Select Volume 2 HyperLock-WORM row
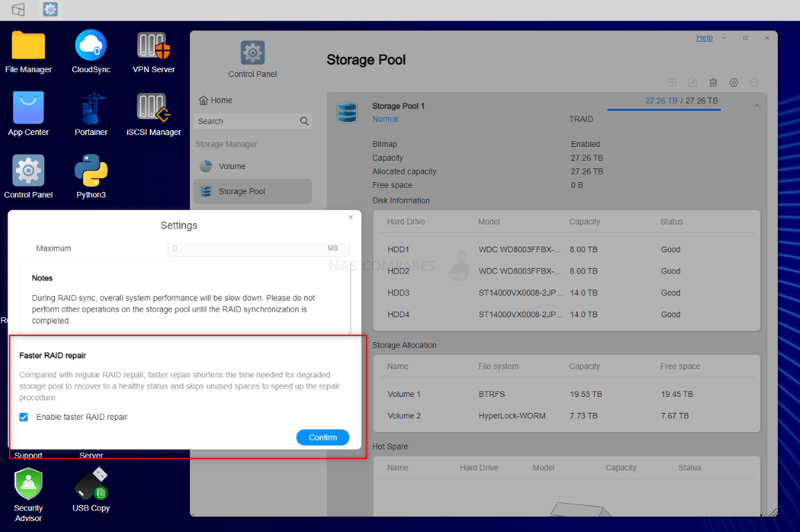The width and height of the screenshot is (800, 532). pos(566,416)
